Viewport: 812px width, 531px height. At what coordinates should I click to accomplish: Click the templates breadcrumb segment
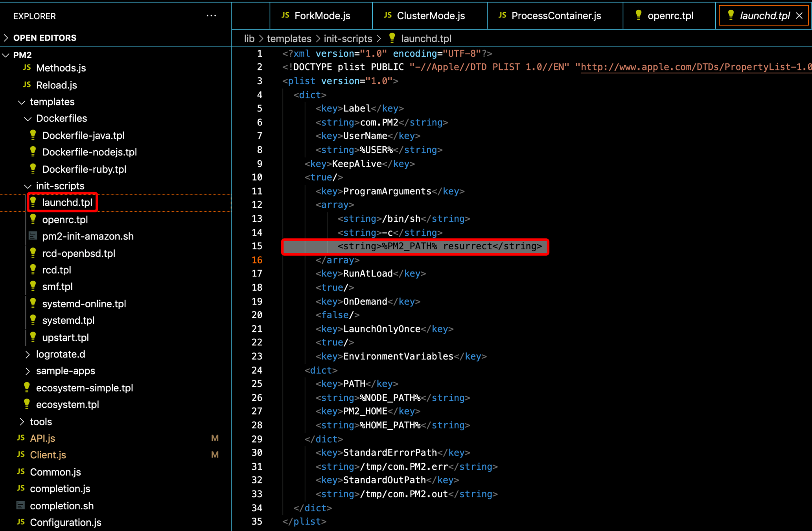pyautogui.click(x=289, y=39)
